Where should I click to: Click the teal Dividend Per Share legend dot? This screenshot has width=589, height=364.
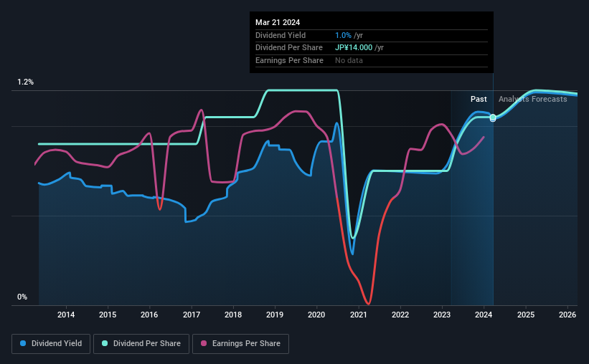(105, 343)
